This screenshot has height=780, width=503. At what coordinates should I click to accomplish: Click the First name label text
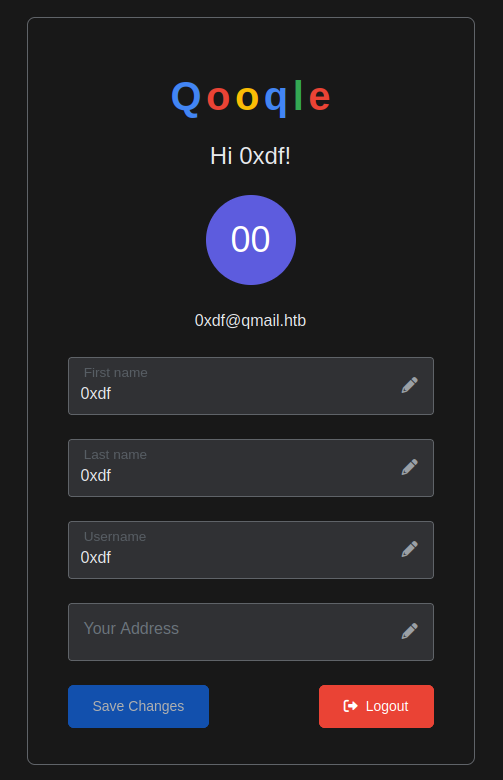coord(115,373)
